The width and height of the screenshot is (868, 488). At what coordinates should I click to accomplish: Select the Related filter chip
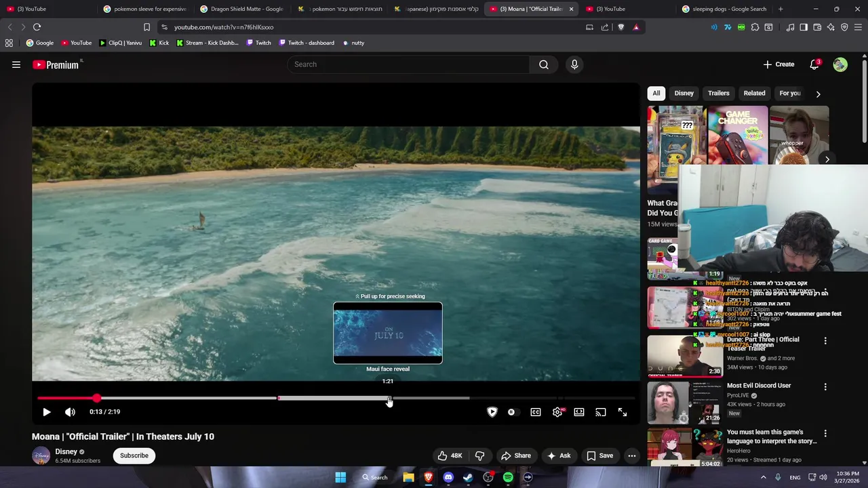[x=754, y=94]
